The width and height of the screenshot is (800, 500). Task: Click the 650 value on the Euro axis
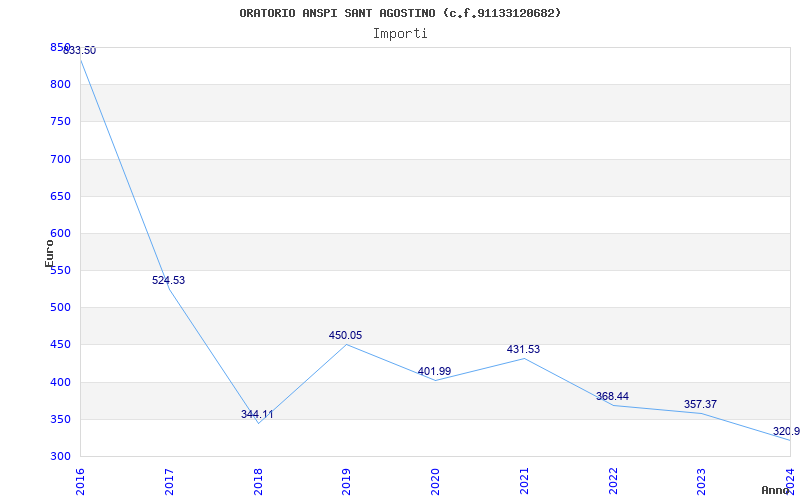tap(59, 196)
